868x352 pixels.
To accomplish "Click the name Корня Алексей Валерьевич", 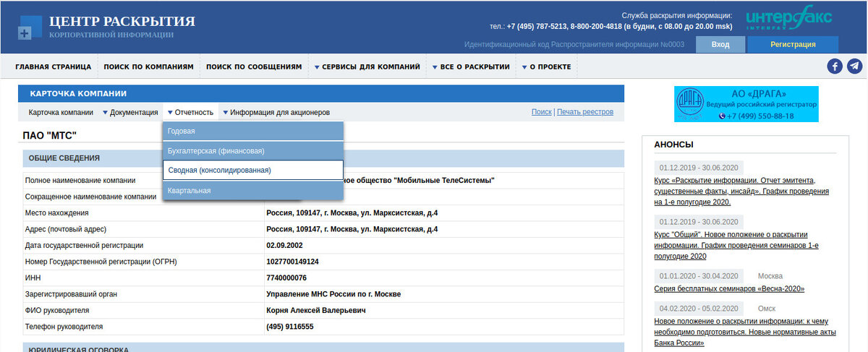I will coord(316,310).
